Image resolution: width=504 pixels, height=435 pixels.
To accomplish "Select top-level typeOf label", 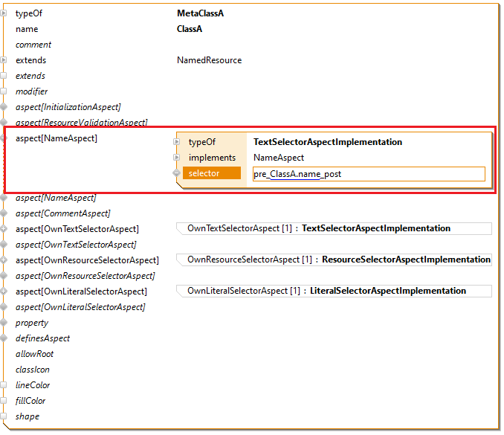I will tap(29, 13).
